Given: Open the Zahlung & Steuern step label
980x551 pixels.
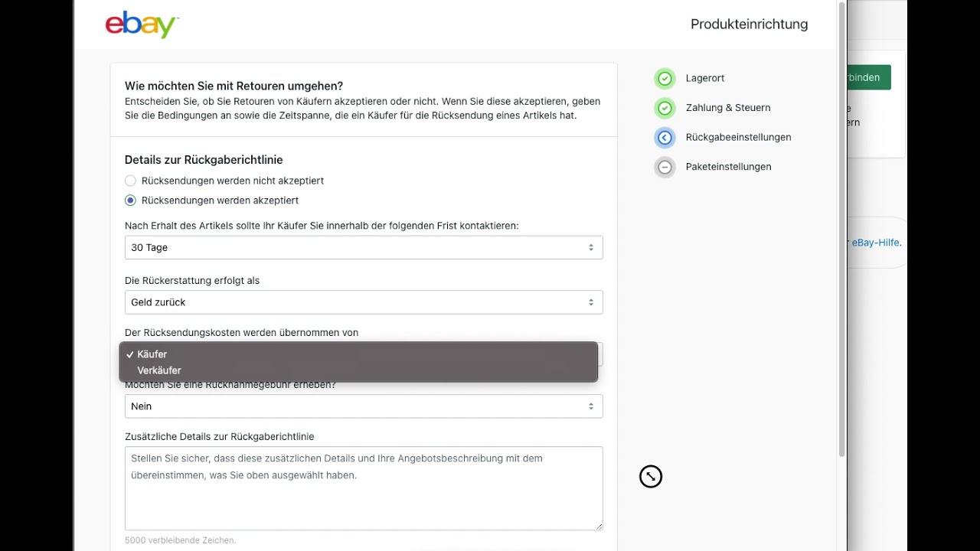Looking at the screenshot, I should coord(728,108).
